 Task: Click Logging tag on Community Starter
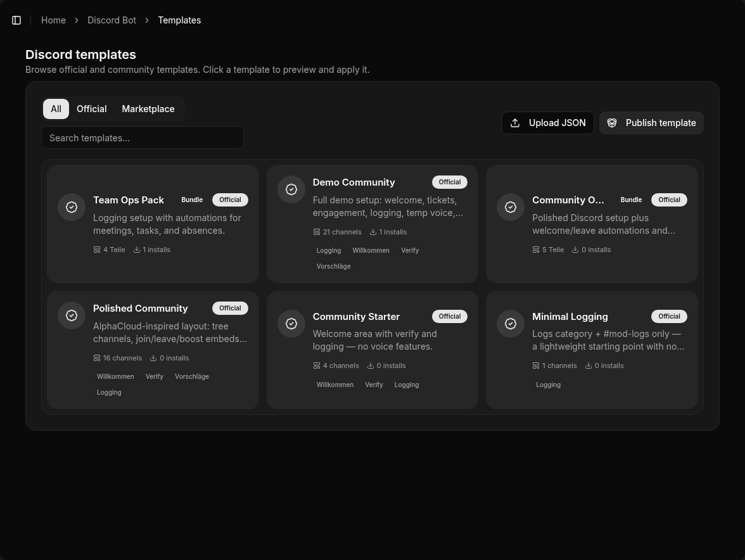pyautogui.click(x=407, y=385)
